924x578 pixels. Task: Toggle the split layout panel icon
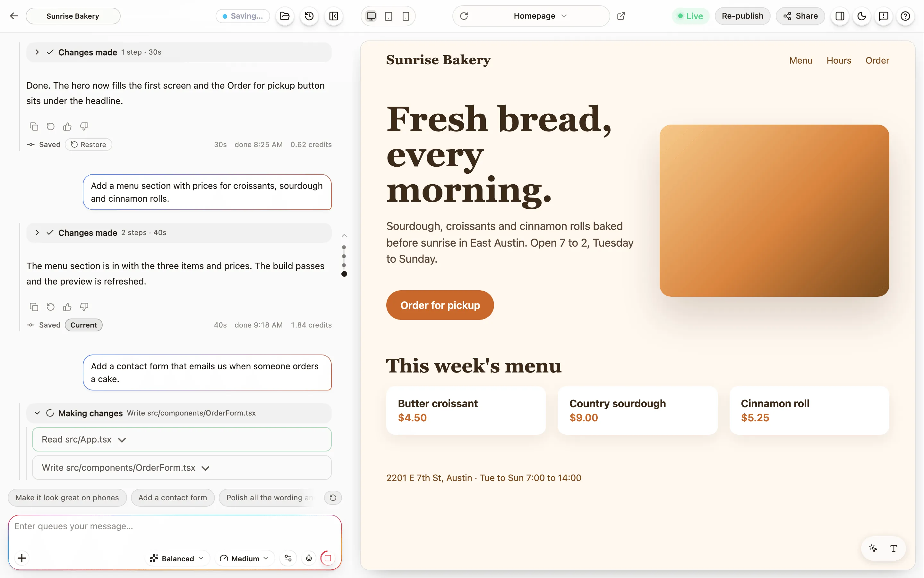coord(840,16)
